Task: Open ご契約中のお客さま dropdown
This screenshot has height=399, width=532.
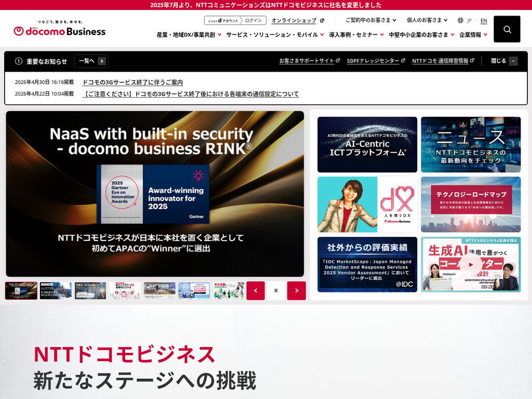Action: (x=371, y=20)
